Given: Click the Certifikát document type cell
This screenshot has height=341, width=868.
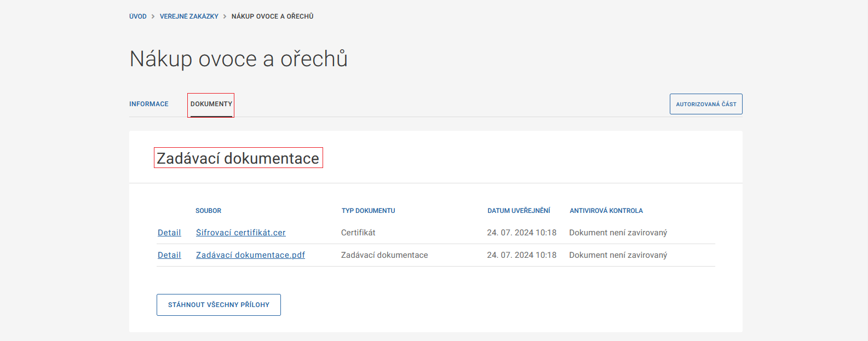Looking at the screenshot, I should (358, 233).
